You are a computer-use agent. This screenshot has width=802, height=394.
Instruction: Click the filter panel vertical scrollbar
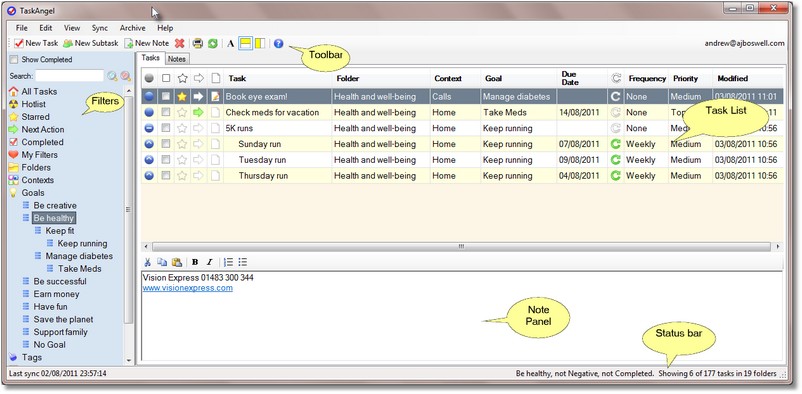click(x=128, y=210)
